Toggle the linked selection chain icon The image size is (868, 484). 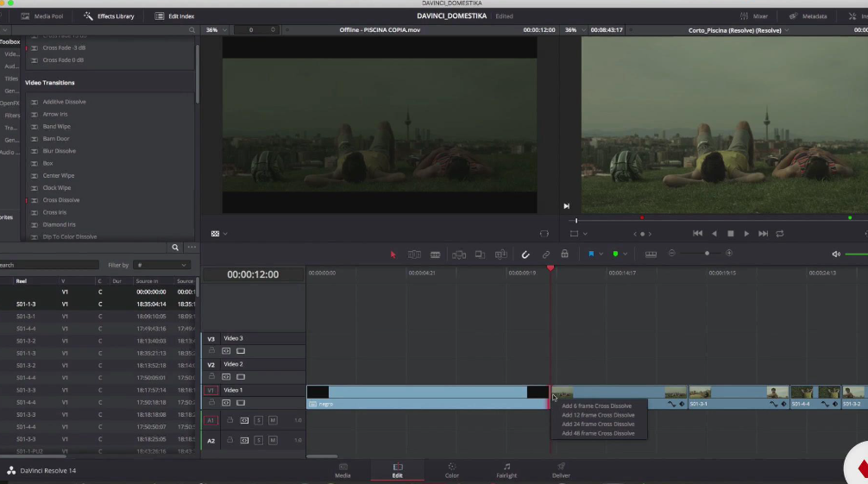(545, 255)
